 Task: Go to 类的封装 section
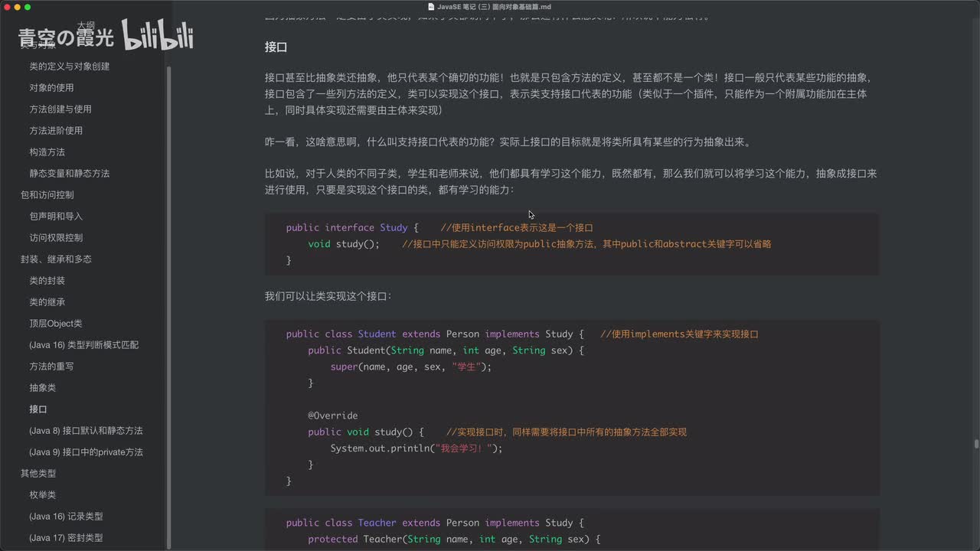pyautogui.click(x=47, y=281)
